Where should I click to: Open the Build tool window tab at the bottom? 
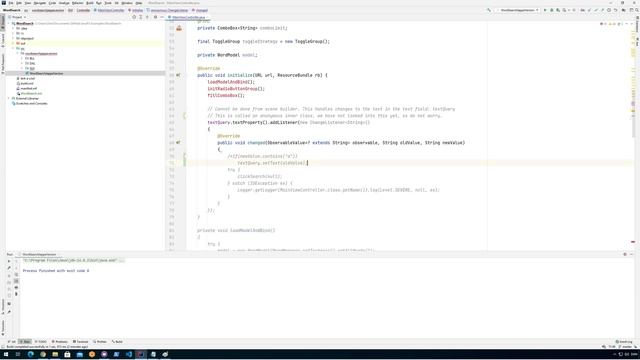click(x=118, y=342)
